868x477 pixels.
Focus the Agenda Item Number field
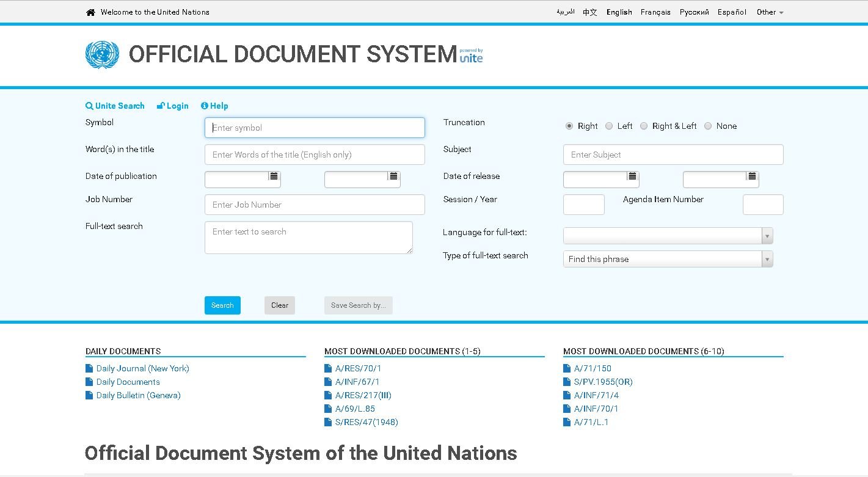(763, 205)
